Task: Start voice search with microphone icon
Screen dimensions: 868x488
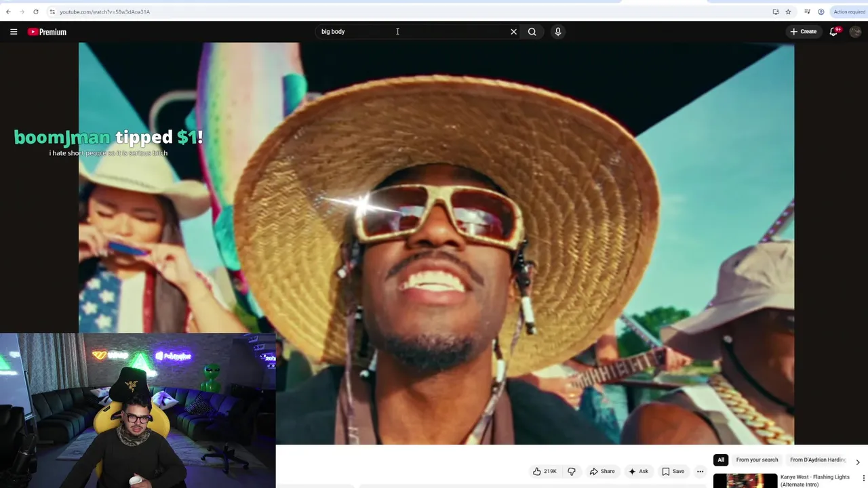Action: click(558, 32)
